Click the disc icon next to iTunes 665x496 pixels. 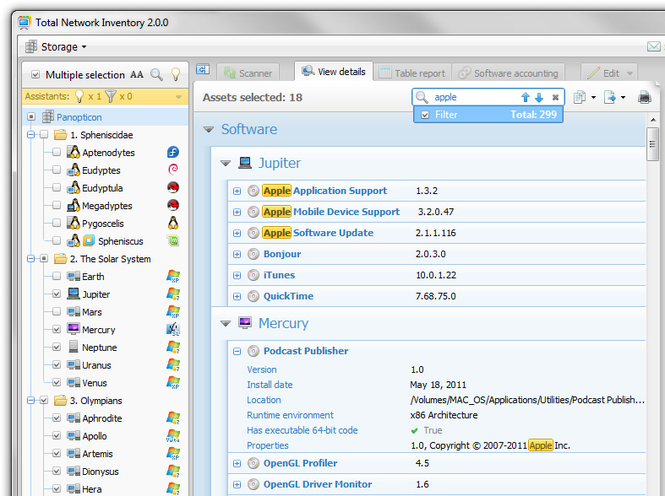point(253,275)
